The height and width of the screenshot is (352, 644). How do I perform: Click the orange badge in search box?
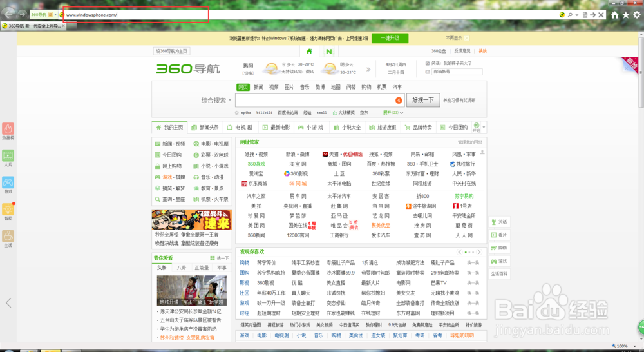(399, 100)
